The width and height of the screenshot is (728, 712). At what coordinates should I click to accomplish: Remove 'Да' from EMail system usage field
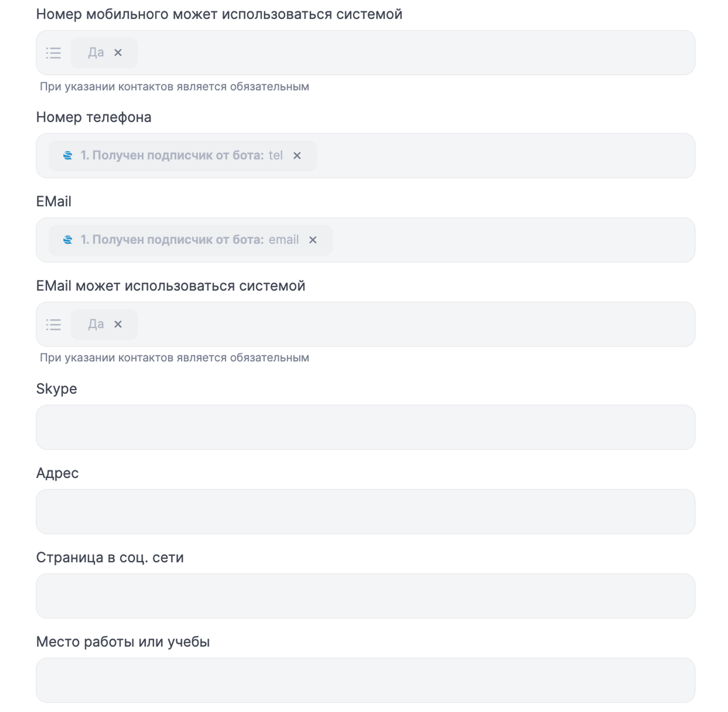click(x=118, y=325)
